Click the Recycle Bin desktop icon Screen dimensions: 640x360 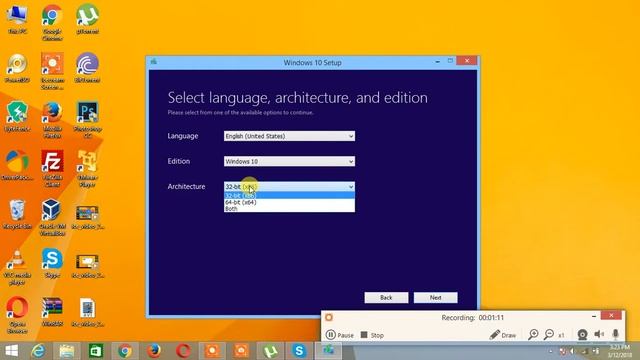tap(17, 214)
